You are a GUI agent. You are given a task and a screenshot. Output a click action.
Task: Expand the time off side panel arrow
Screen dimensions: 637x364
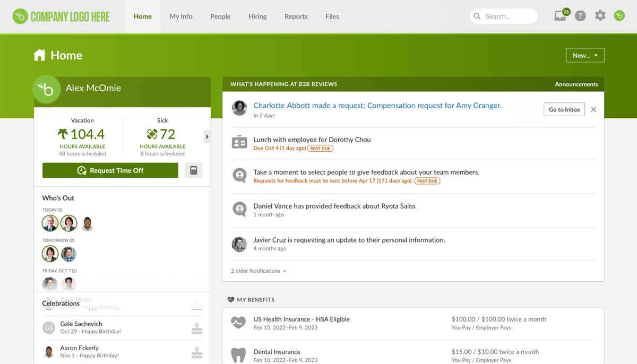(207, 136)
